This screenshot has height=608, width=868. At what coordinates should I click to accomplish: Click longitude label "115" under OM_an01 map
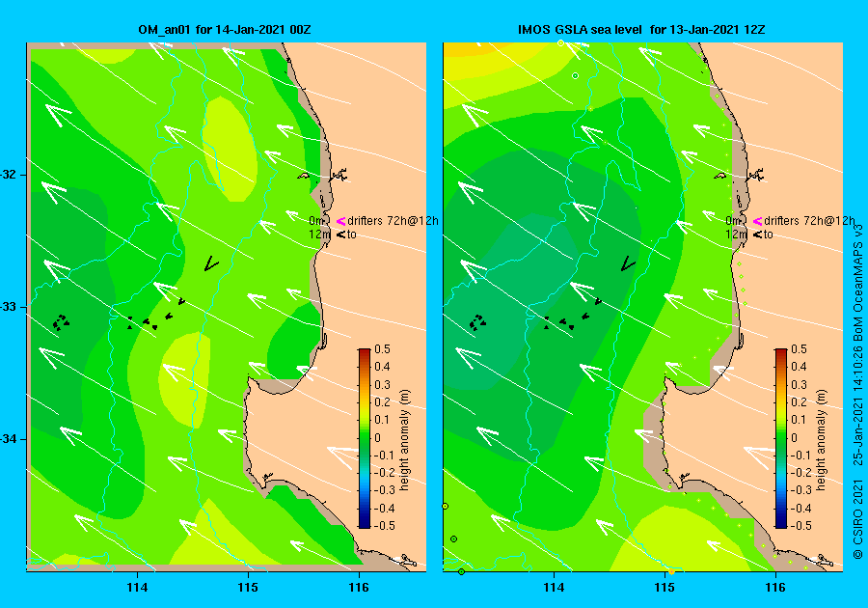(x=248, y=588)
